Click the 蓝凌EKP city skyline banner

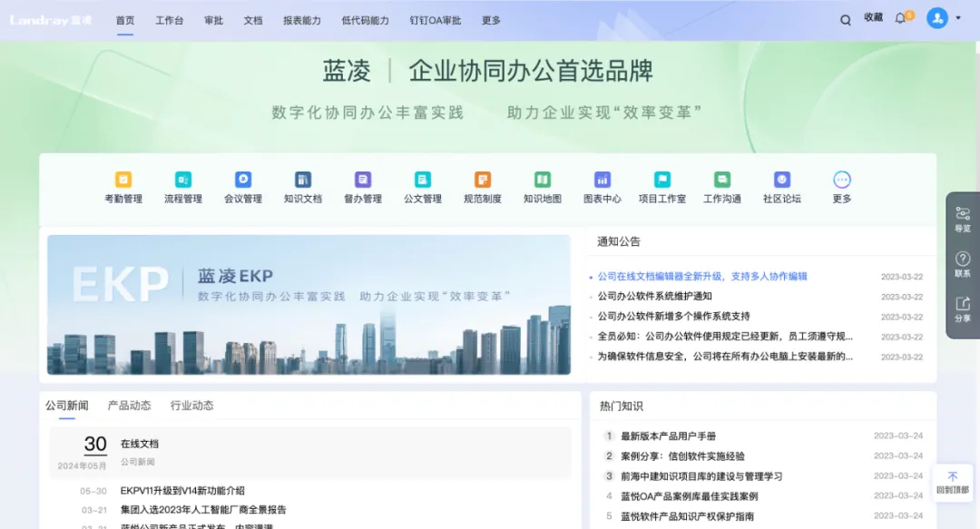[309, 305]
